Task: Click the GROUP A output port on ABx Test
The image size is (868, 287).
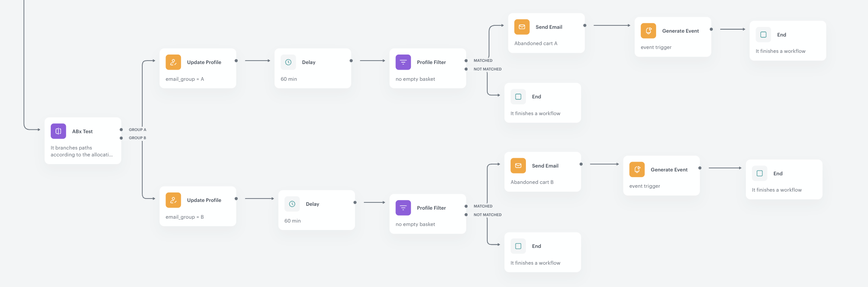Action: pyautogui.click(x=121, y=130)
